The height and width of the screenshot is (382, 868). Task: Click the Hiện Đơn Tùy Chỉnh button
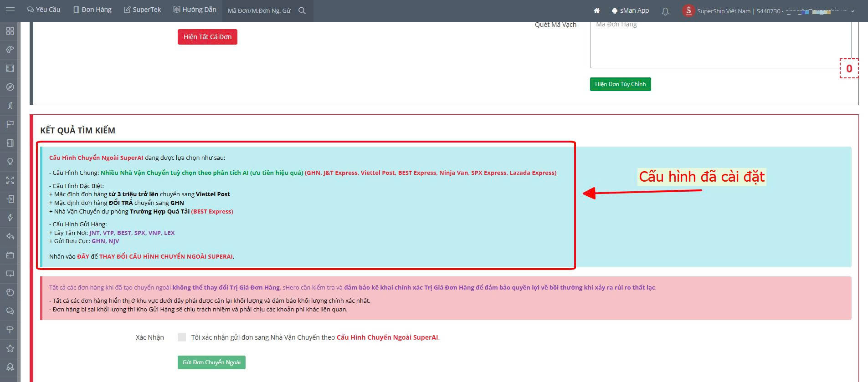tap(620, 84)
